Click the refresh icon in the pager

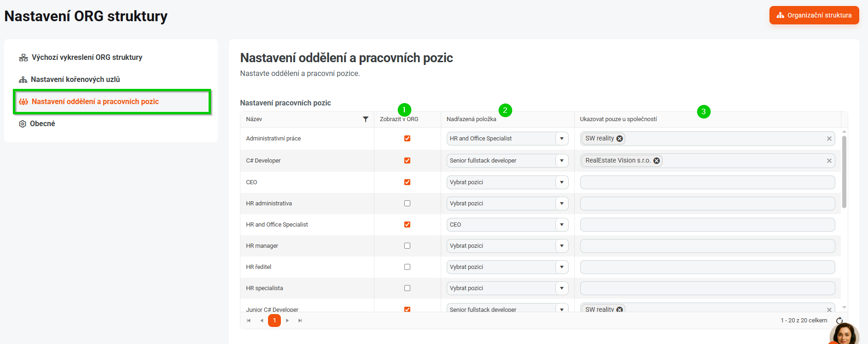tap(839, 321)
